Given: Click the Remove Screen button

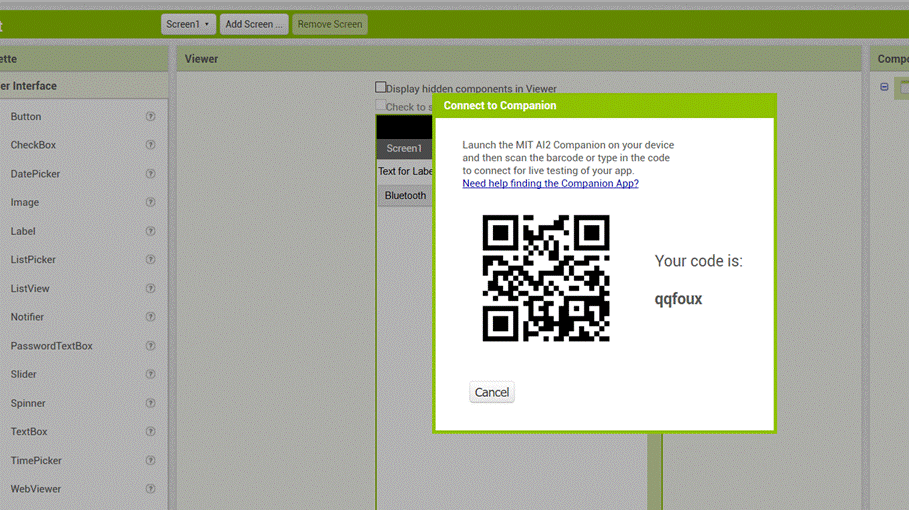Looking at the screenshot, I should click(x=330, y=24).
